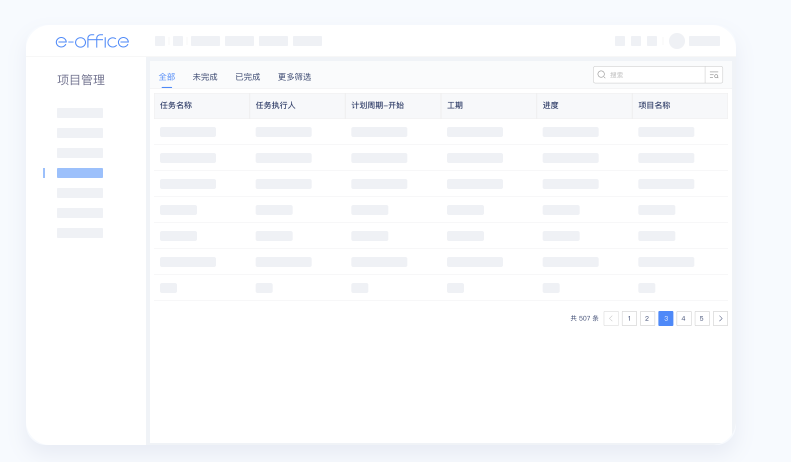The image size is (791, 462).
Task: Open the advanced filter icon beside search
Action: (x=714, y=74)
